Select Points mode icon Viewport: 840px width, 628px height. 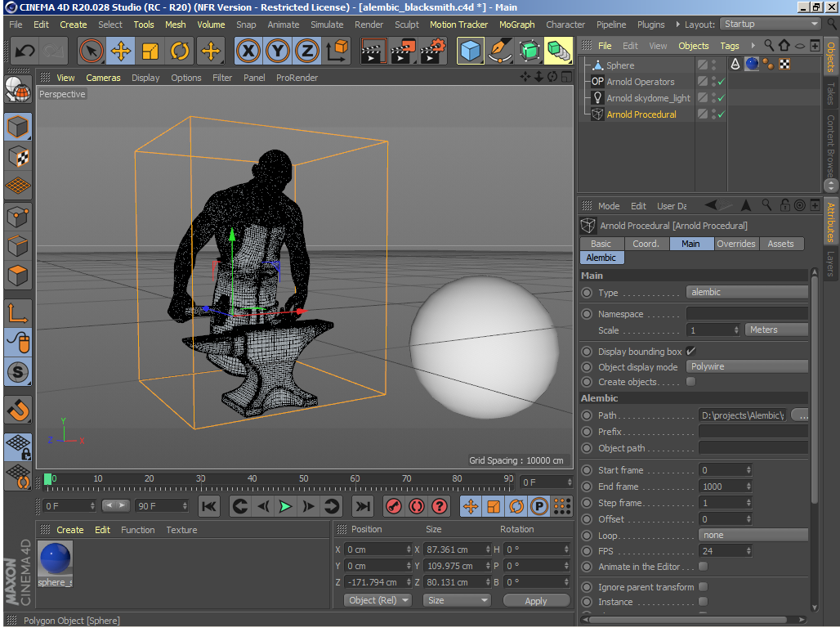pyautogui.click(x=18, y=218)
